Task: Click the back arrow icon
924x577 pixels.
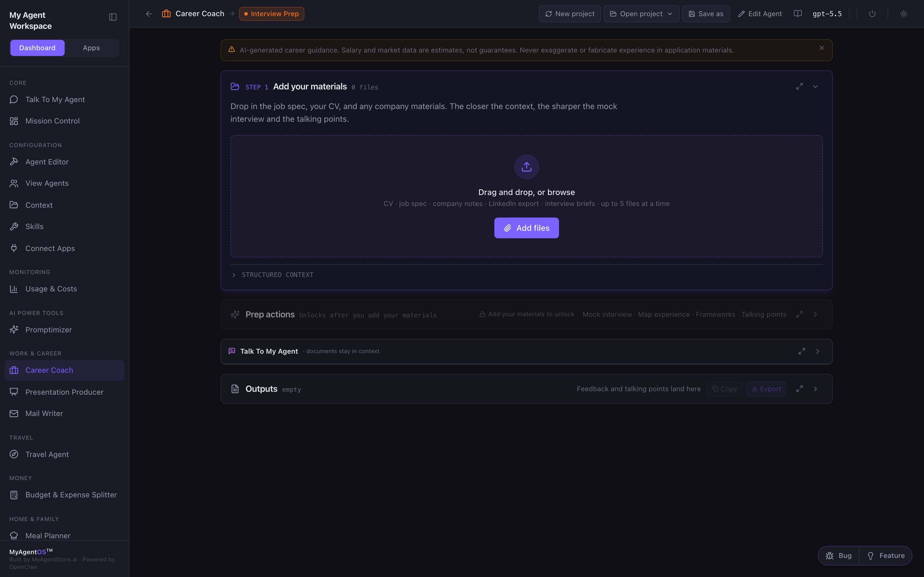Action: (149, 14)
